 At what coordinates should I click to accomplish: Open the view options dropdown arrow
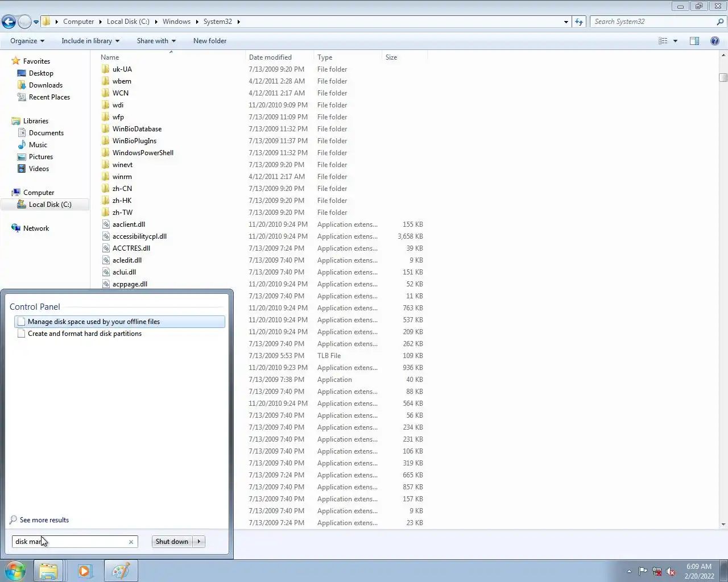tap(675, 41)
